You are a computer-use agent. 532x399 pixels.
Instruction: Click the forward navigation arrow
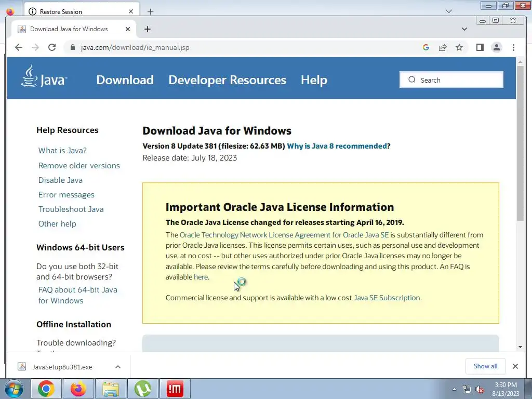coord(35,47)
